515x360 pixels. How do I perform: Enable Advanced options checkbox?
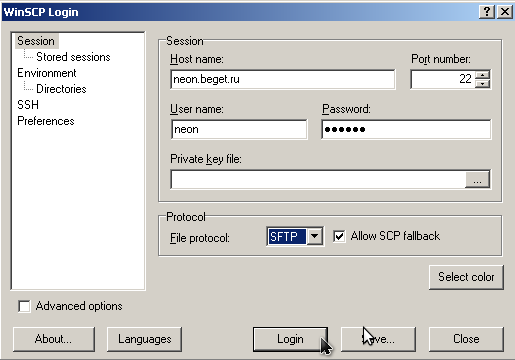[x=24, y=306]
